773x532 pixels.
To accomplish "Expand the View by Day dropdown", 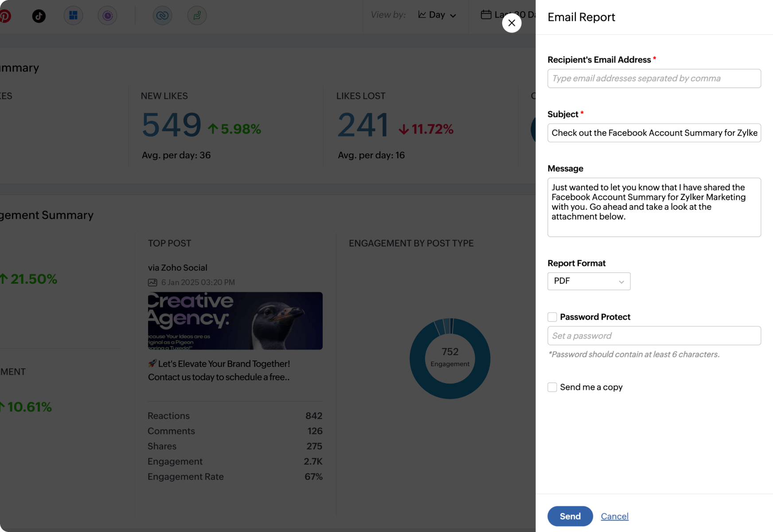I will point(437,15).
